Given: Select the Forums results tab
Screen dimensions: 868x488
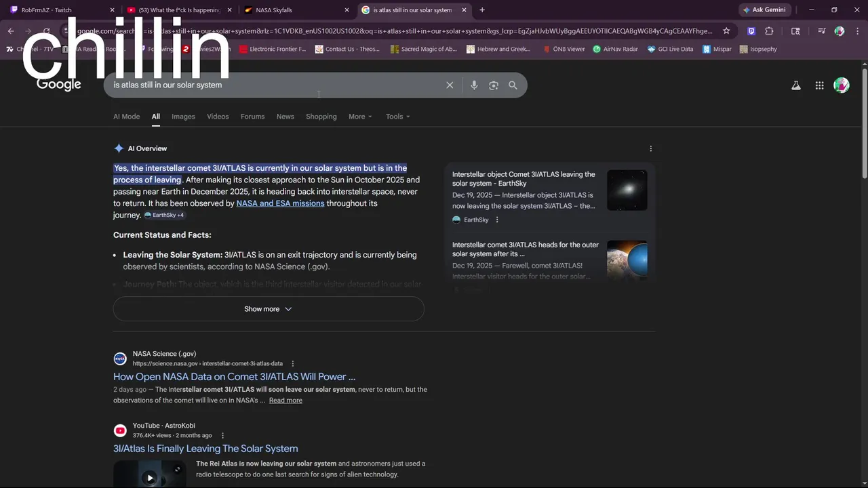Looking at the screenshot, I should pyautogui.click(x=252, y=117).
